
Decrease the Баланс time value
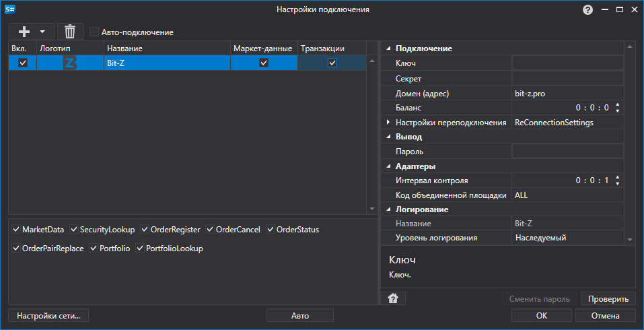617,111
